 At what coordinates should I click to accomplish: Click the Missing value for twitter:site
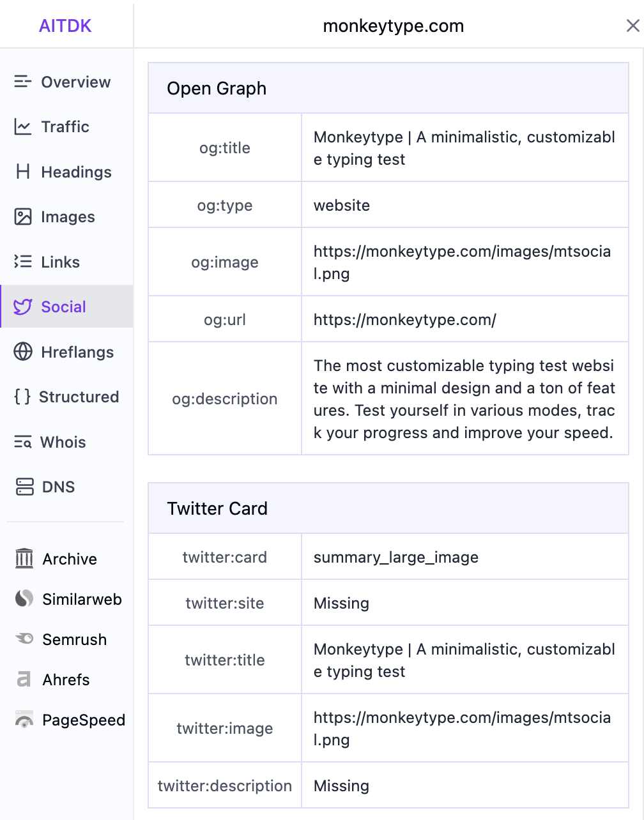click(341, 603)
